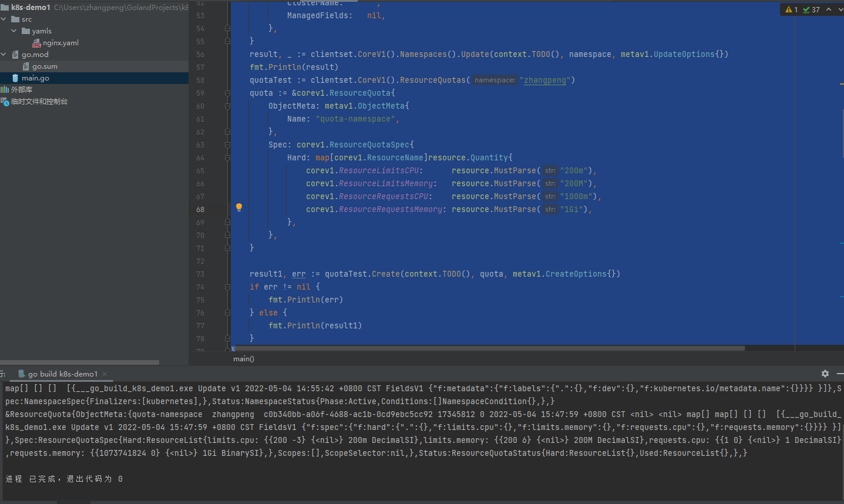Click the nginx.yaml file icon
844x504 pixels.
[36, 43]
